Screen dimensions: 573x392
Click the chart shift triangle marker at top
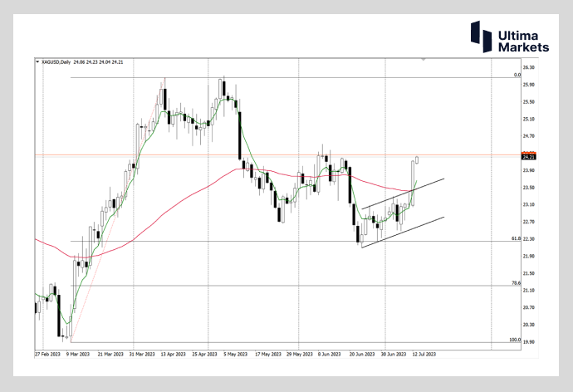[x=424, y=60]
